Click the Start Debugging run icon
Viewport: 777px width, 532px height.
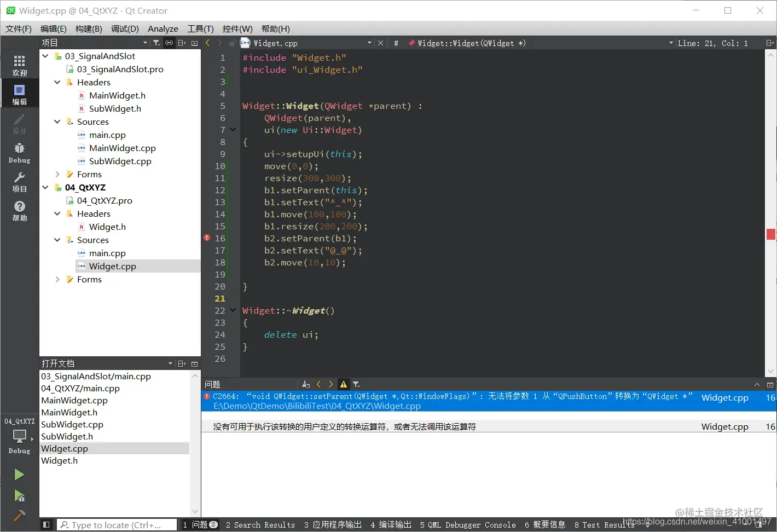coord(19,496)
